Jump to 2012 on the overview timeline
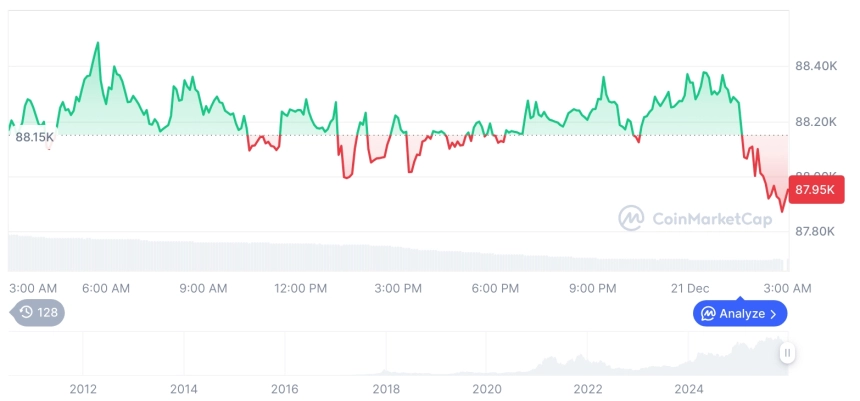Screen dimensions: 860x401 pyautogui.click(x=82, y=388)
